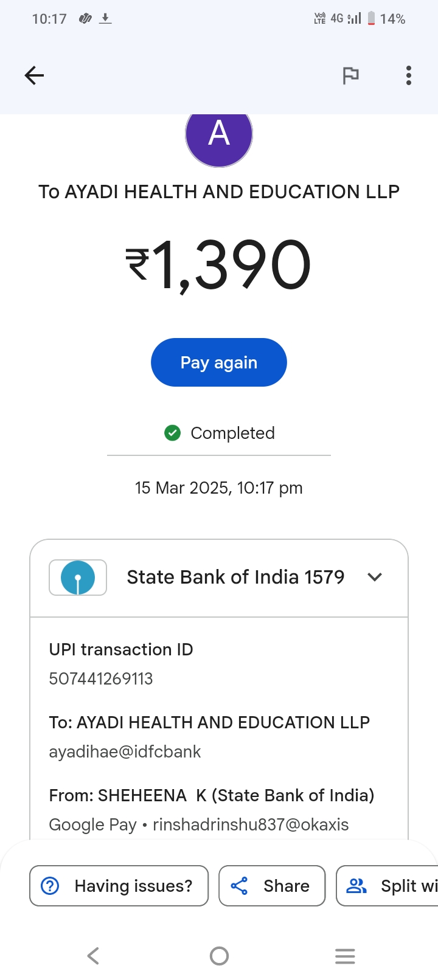The height and width of the screenshot is (980, 438).
Task: Open the three-dot overflow menu
Action: point(409,75)
